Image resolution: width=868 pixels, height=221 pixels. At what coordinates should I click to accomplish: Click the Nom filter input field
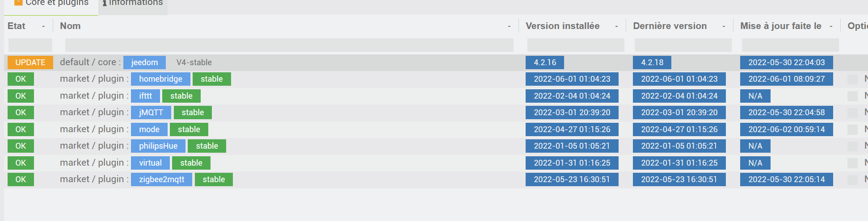tap(289, 45)
